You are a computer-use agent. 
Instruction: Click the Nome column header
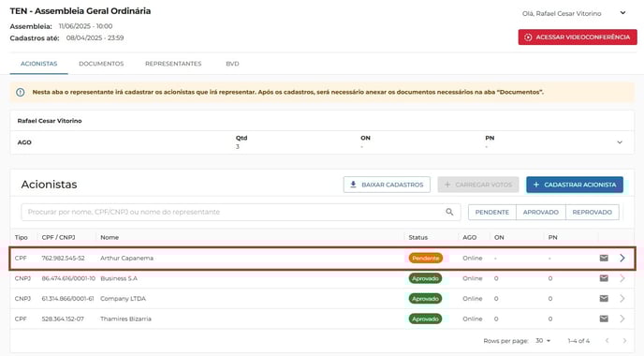coord(110,237)
